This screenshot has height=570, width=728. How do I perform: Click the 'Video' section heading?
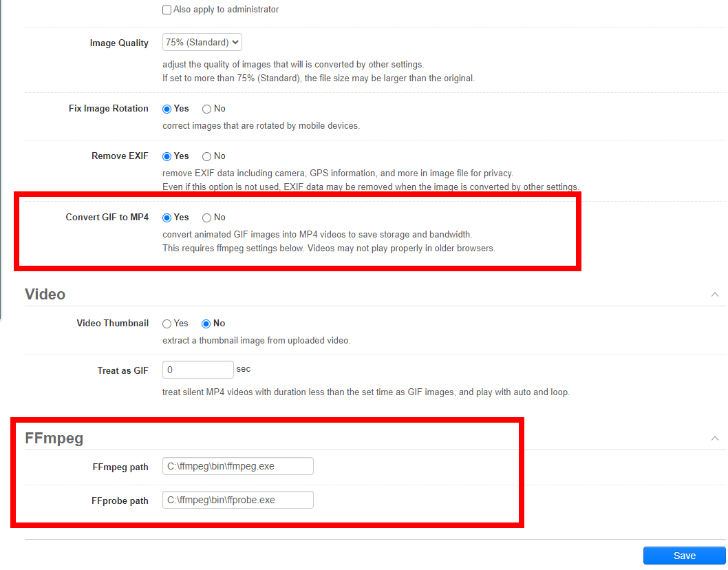[45, 295]
